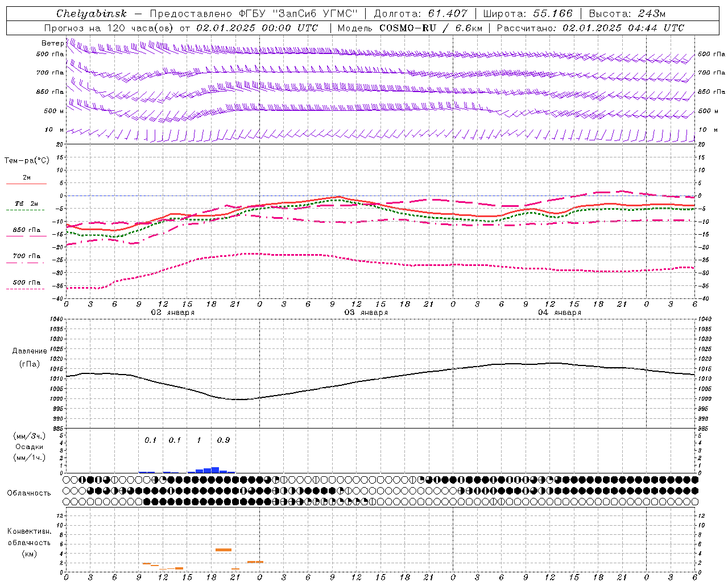Click the 04 января date label

point(560,313)
